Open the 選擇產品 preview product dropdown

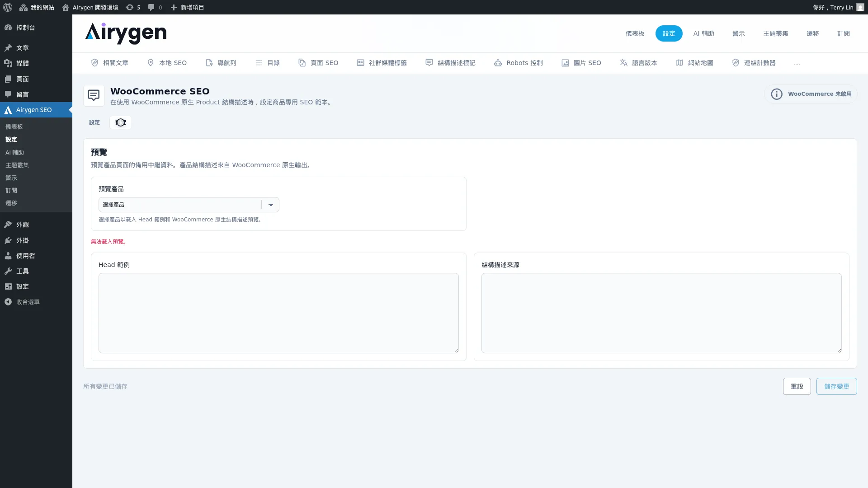click(x=189, y=205)
